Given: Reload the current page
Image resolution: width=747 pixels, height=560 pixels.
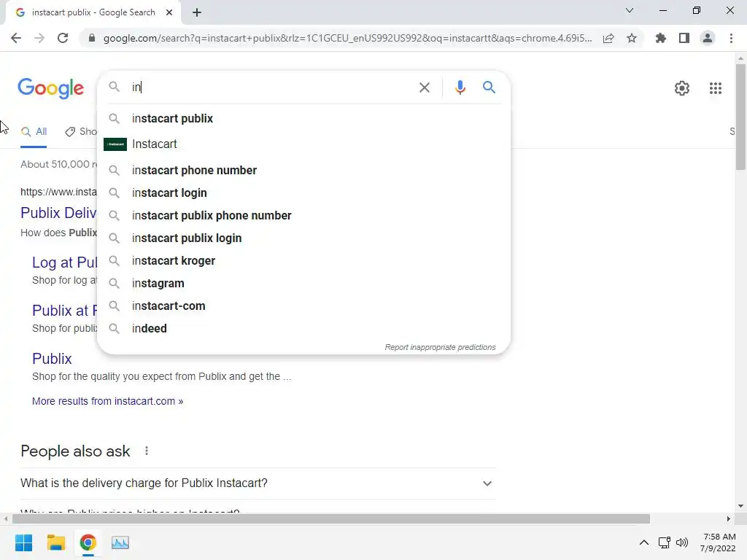Looking at the screenshot, I should 63,38.
